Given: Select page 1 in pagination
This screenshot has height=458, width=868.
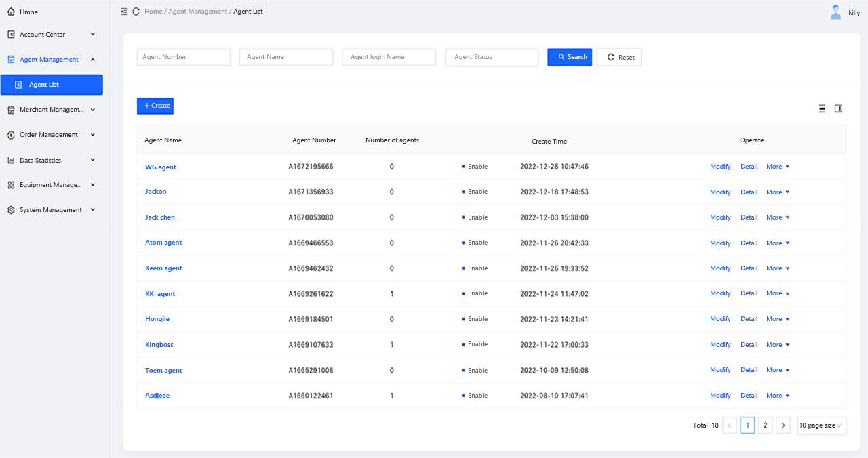Looking at the screenshot, I should pos(747,425).
